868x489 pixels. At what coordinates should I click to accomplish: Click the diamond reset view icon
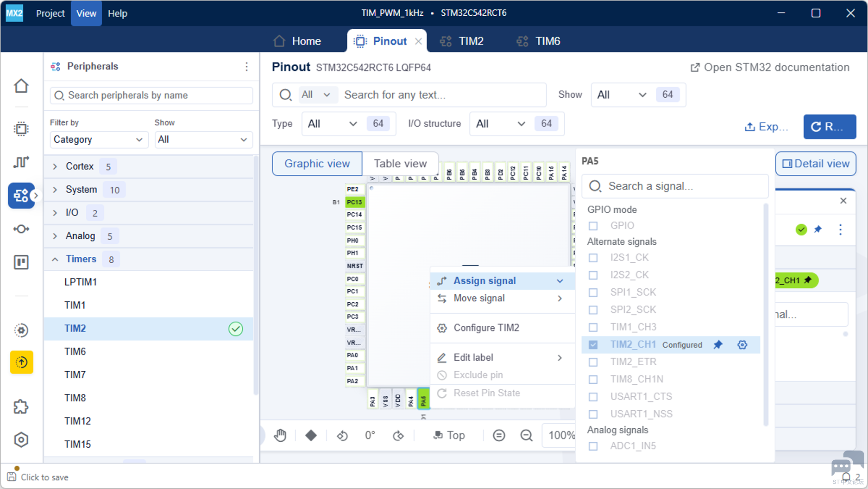coord(311,435)
